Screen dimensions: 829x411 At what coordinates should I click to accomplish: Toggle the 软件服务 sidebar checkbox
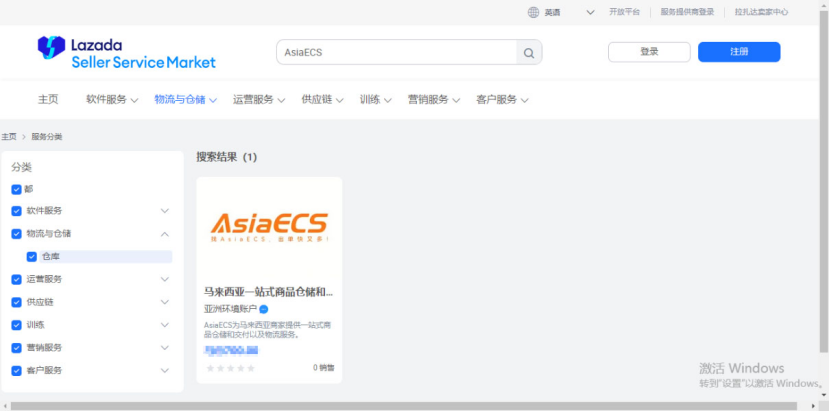[x=16, y=211]
